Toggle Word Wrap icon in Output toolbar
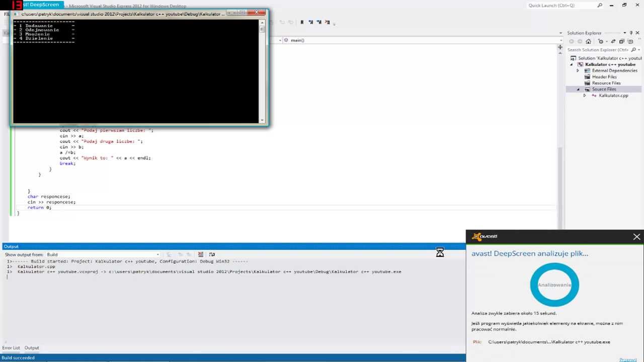The height and width of the screenshot is (362, 644). click(212, 254)
